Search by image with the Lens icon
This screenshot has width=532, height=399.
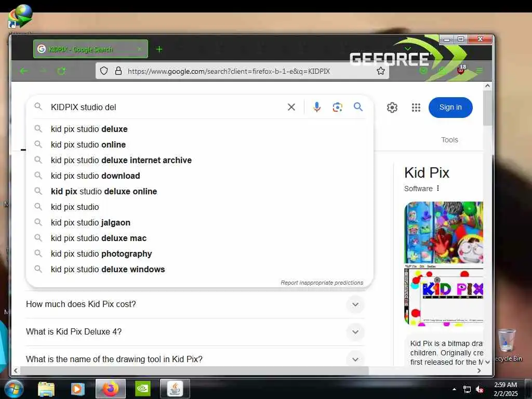337,107
